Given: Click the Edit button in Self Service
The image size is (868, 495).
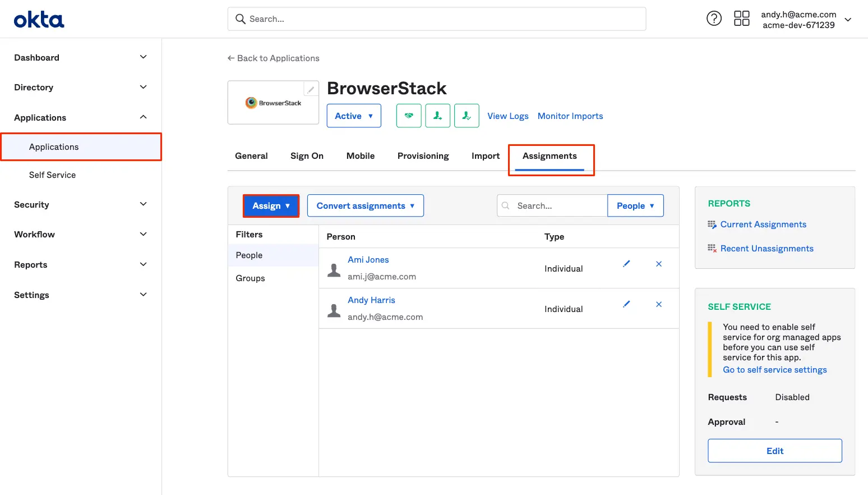Looking at the screenshot, I should point(774,451).
